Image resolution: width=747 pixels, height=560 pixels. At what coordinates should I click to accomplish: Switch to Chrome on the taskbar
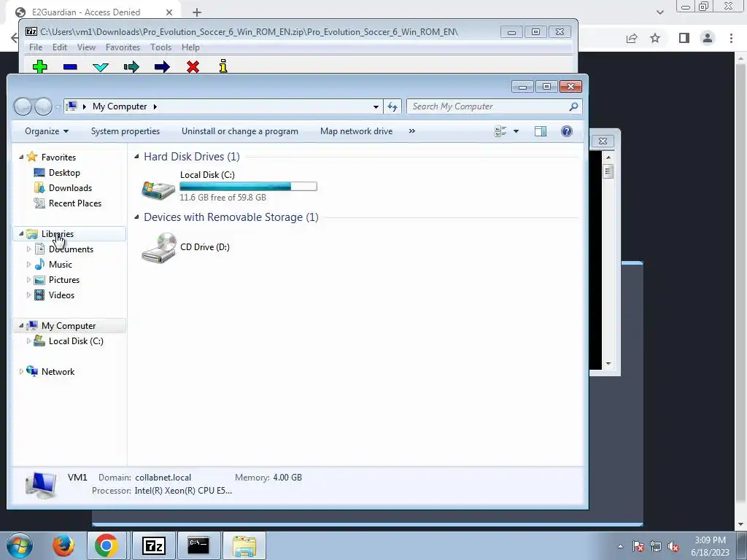(107, 545)
